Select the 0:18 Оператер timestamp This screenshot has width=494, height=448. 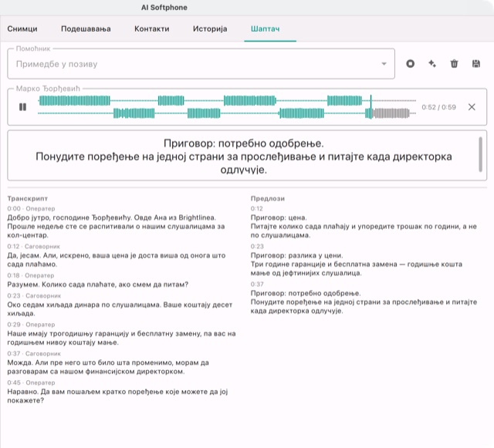coord(31,275)
